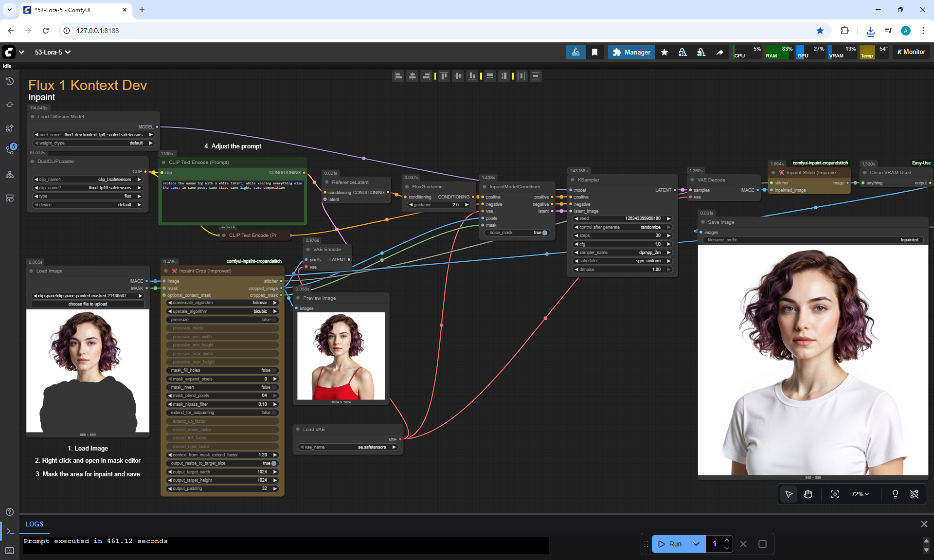Viewport: 934px width, 560px height.
Task: Toggle output_resize_to_target_size switch
Action: pos(273,463)
